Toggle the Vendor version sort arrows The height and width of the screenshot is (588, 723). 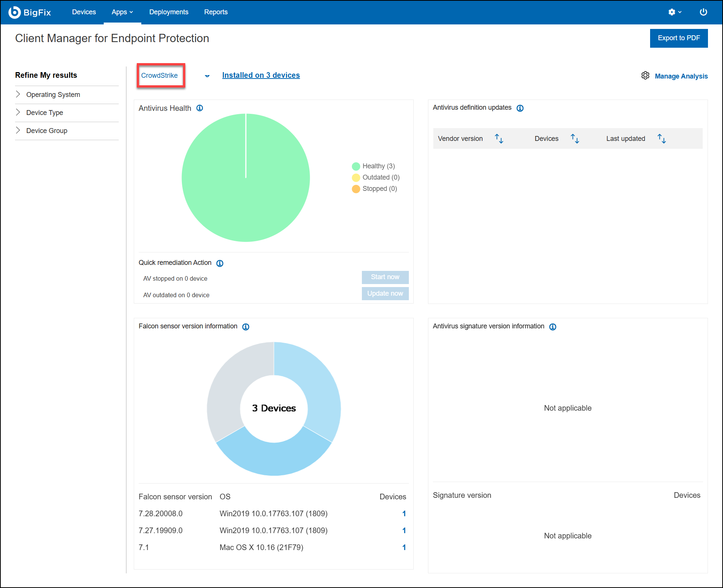tap(499, 138)
